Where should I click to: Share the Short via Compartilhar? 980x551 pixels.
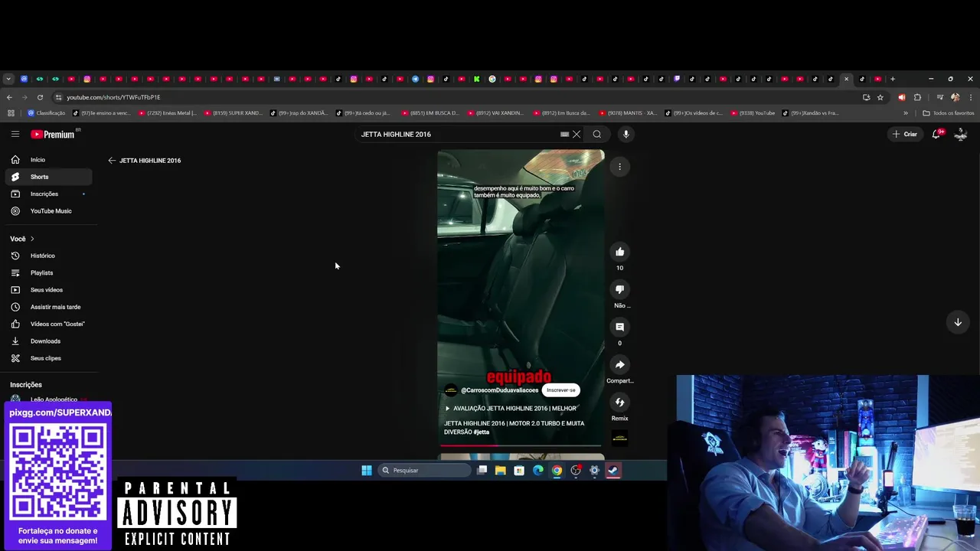(x=619, y=364)
